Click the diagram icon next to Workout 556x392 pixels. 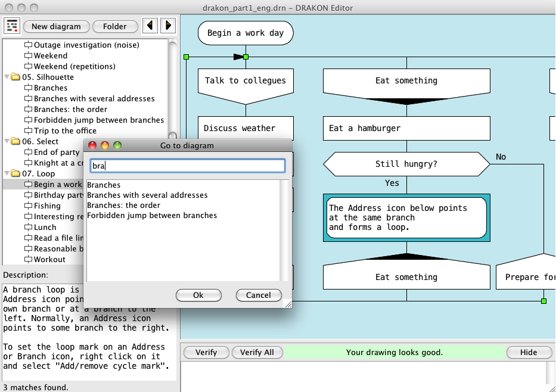coord(28,260)
